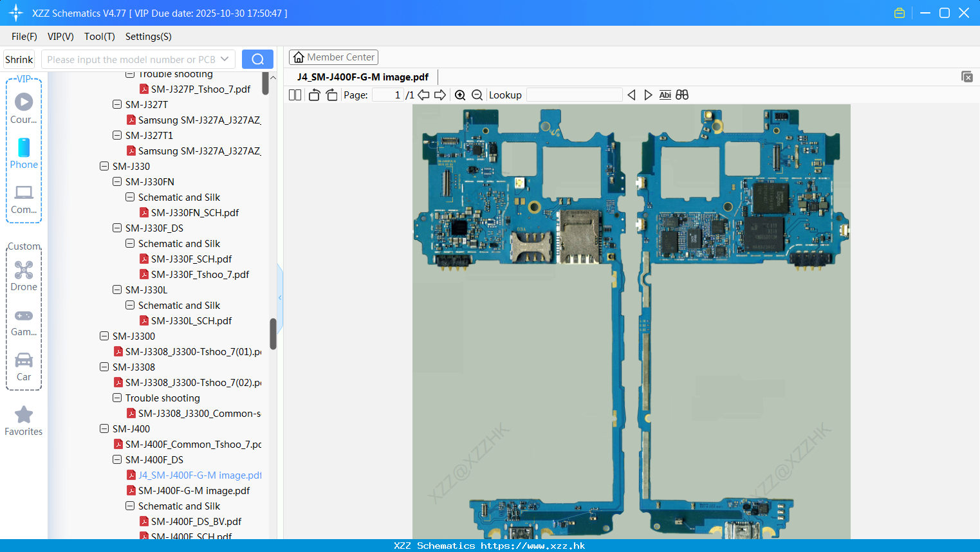Open the Drone category

pos(24,276)
